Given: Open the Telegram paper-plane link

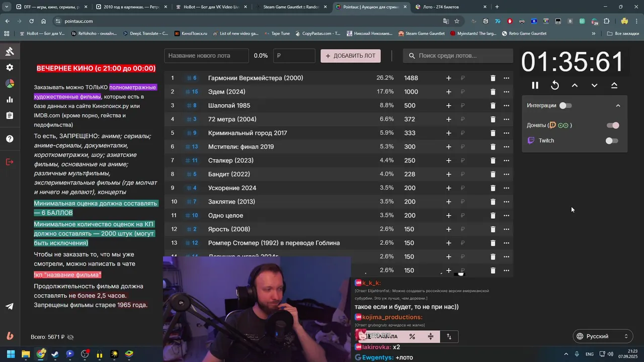Looking at the screenshot, I should 10,306.
